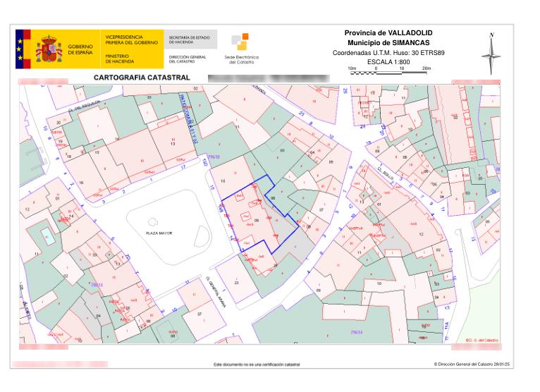Click the 75614 block number label

coord(357,331)
